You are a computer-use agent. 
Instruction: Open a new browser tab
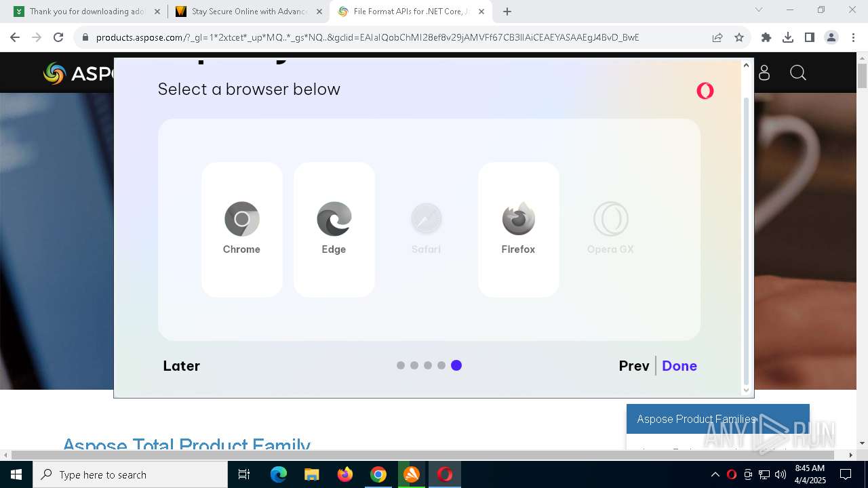(x=507, y=12)
